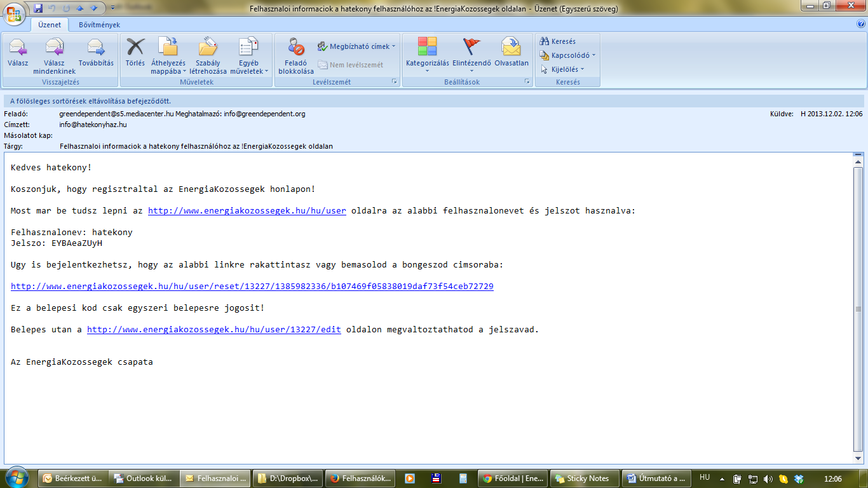Open Outlook help via the question mark icon
Image resolution: width=868 pixels, height=488 pixels.
861,24
